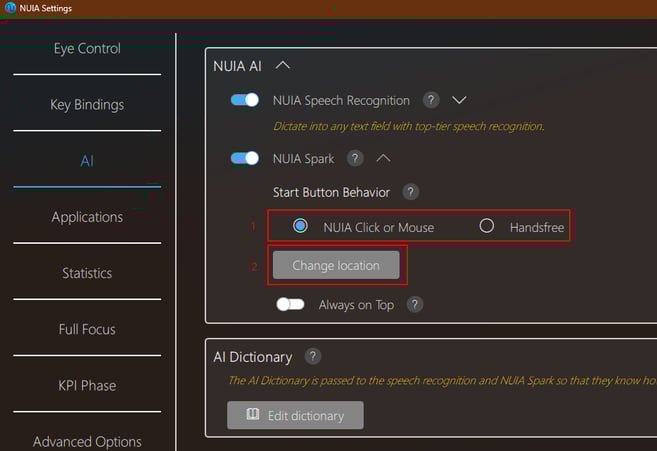The height and width of the screenshot is (451, 657).
Task: Open Advanced Options tab
Action: [87, 442]
